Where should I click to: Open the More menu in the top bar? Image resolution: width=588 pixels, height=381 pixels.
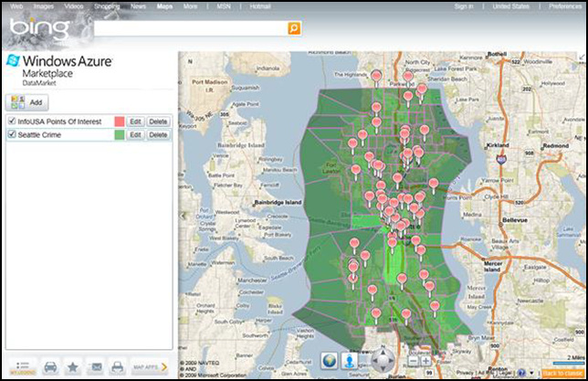pos(190,6)
